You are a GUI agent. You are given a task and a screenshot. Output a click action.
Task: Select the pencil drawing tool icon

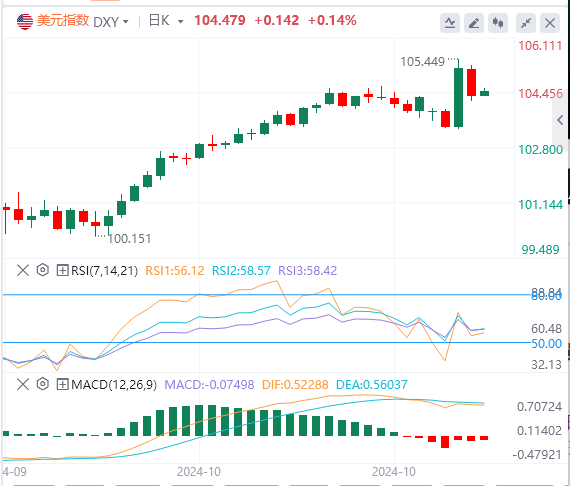point(474,23)
